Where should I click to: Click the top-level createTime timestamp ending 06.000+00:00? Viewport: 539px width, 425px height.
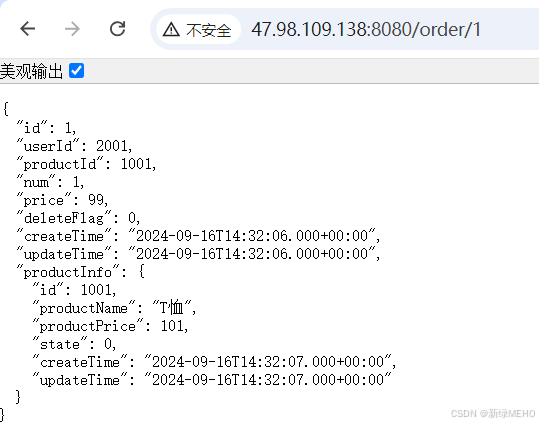pos(252,236)
